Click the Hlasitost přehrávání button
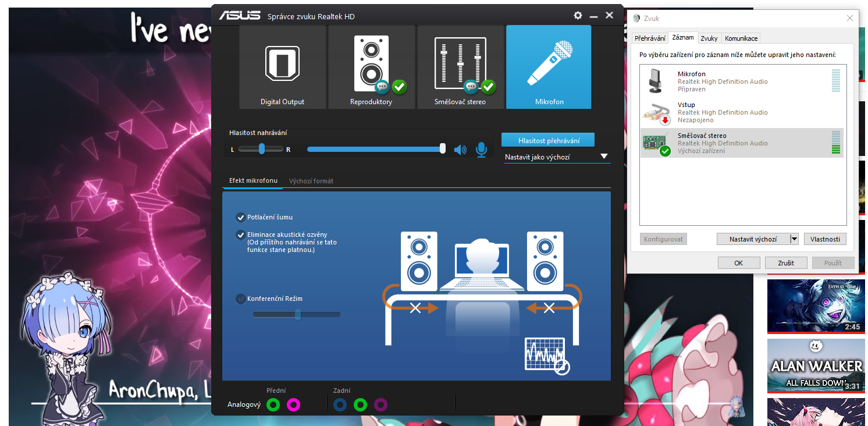 coord(549,140)
